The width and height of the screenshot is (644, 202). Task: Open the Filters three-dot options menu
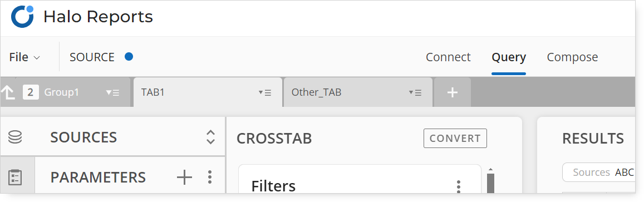click(459, 187)
